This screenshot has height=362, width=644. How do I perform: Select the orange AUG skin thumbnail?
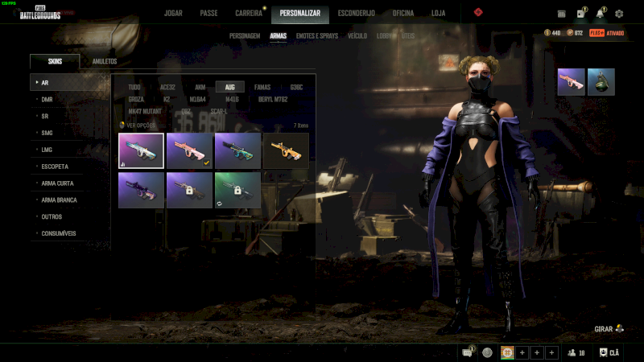coord(286,150)
